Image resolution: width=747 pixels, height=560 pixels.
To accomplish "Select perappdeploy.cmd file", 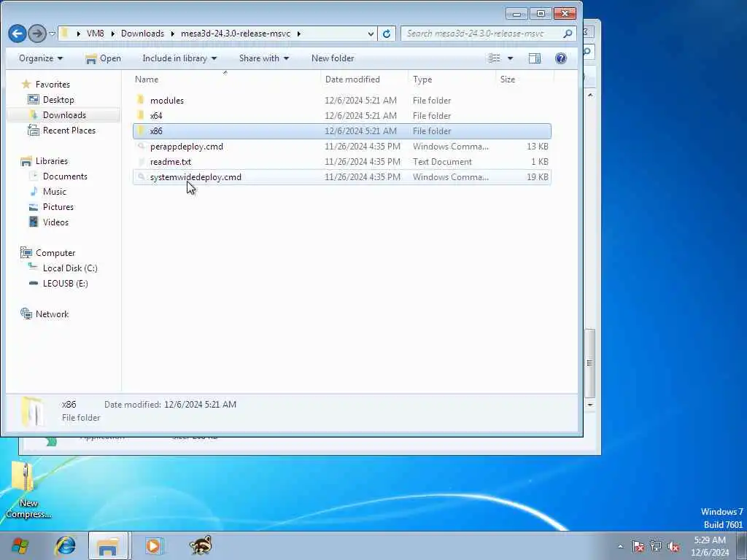I will [341, 146].
